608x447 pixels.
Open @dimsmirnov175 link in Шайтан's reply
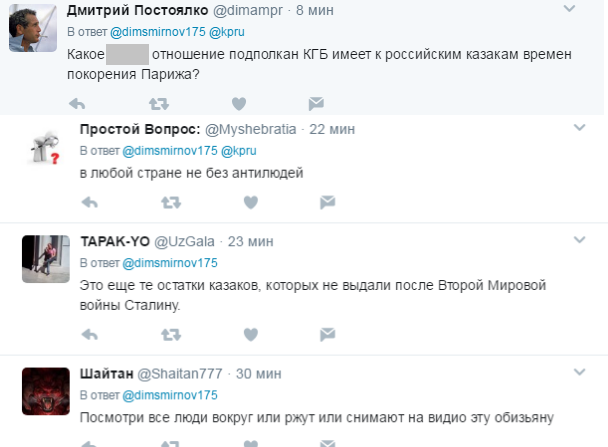click(x=169, y=395)
